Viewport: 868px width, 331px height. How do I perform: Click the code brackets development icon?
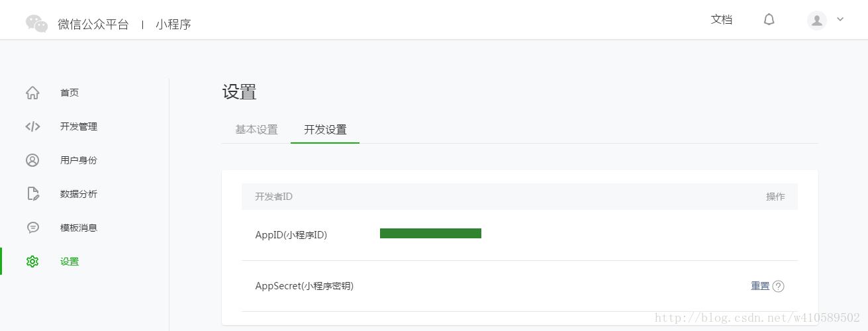click(x=32, y=126)
